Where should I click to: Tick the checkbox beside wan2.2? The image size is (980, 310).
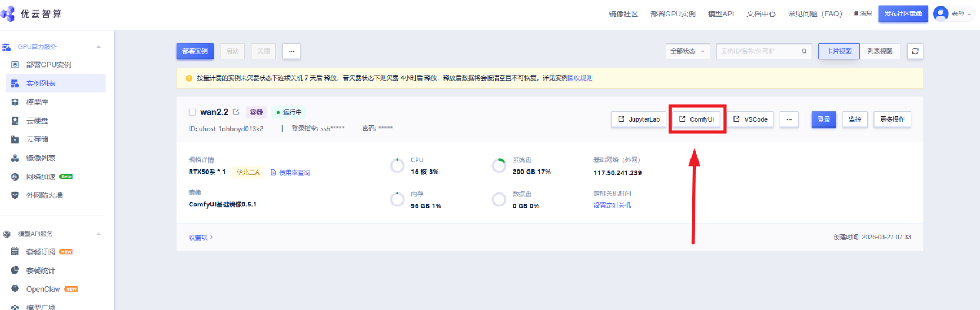point(192,112)
